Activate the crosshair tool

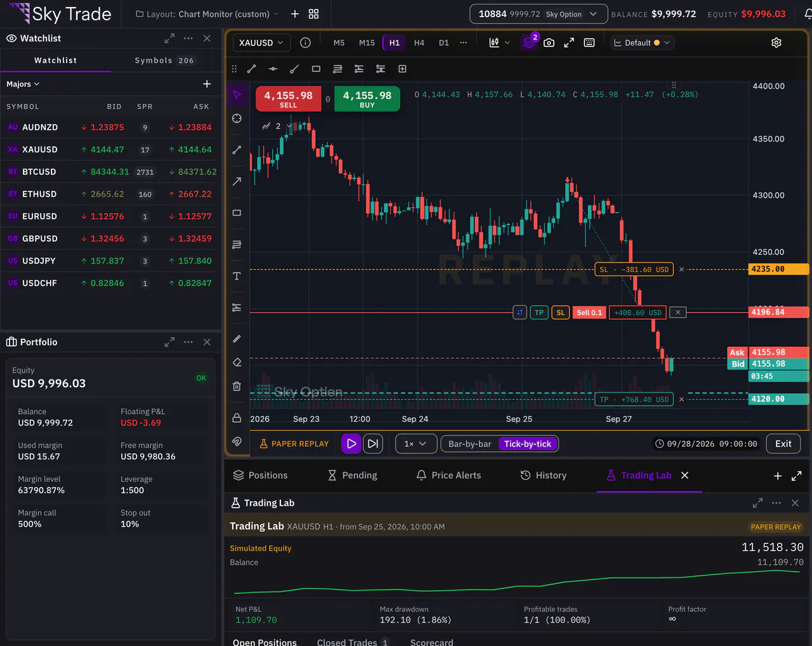[237, 119]
